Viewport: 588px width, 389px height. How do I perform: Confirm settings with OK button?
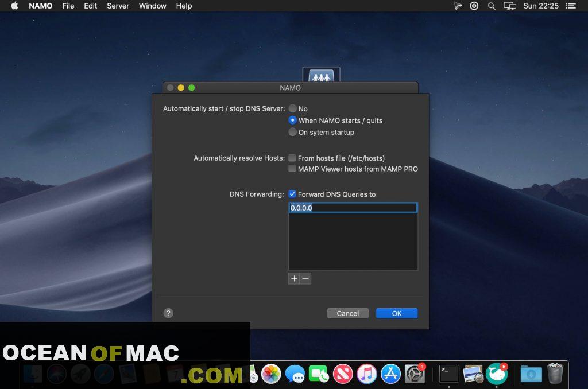(x=397, y=313)
